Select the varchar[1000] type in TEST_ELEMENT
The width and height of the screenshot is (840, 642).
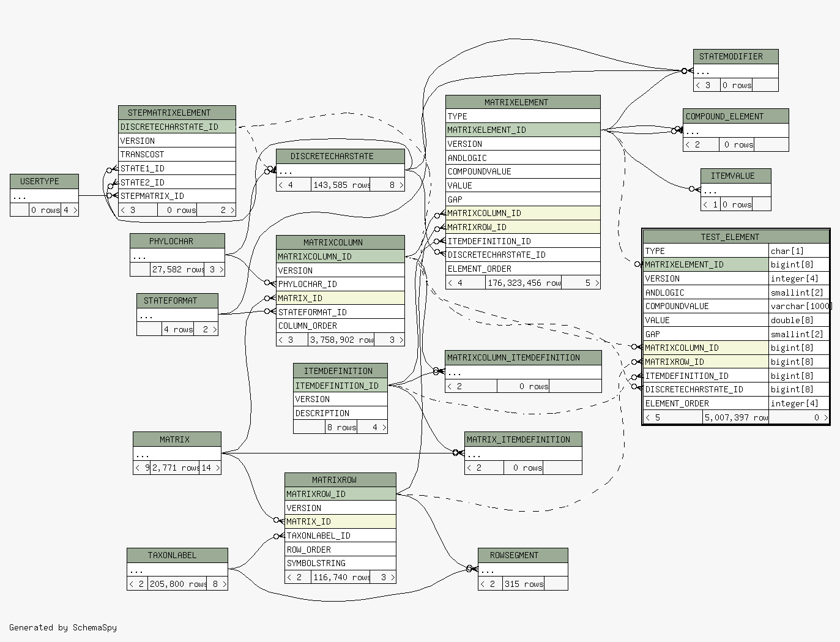(x=799, y=306)
